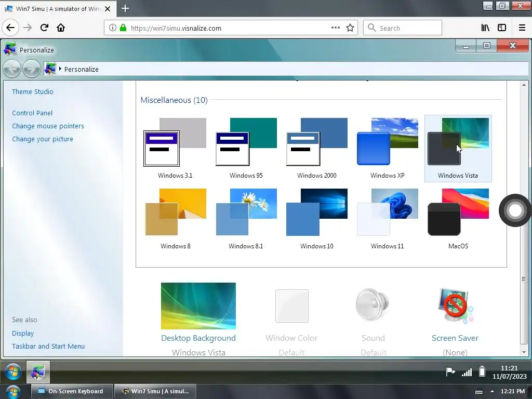Open On-Screen Keyboard taskbar button
The image size is (532, 399).
coord(72,392)
